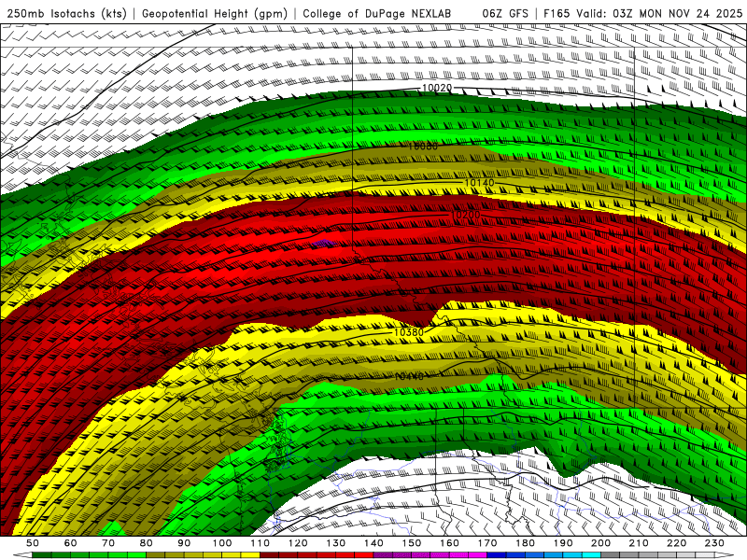Click the 160 value on the color scale
Screen dimensions: 747x560
pos(449,543)
